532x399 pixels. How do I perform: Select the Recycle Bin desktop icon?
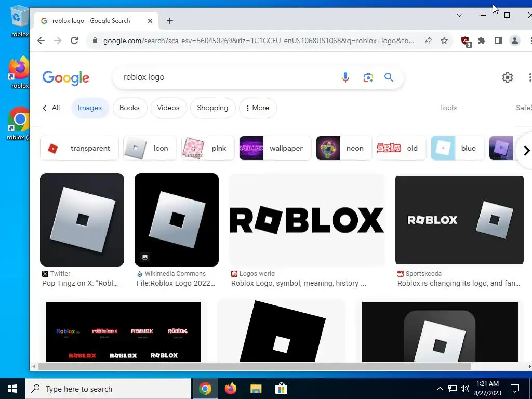tap(20, 21)
